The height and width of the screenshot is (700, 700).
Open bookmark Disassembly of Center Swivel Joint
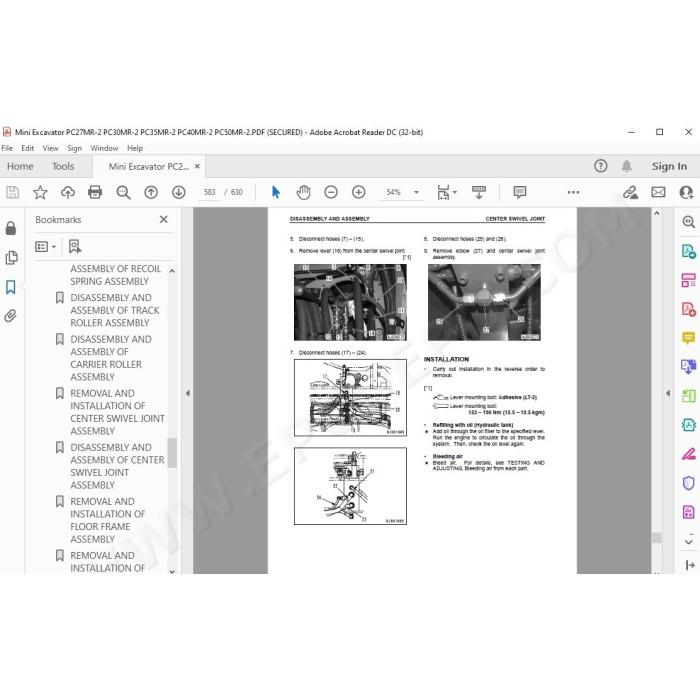pyautogui.click(x=117, y=466)
